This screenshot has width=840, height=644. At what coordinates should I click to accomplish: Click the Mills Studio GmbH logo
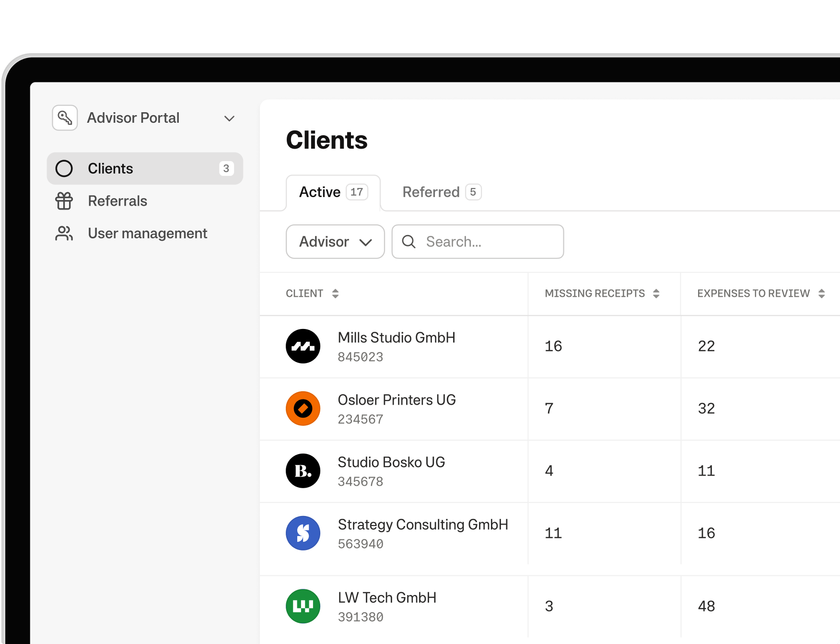coord(303,346)
